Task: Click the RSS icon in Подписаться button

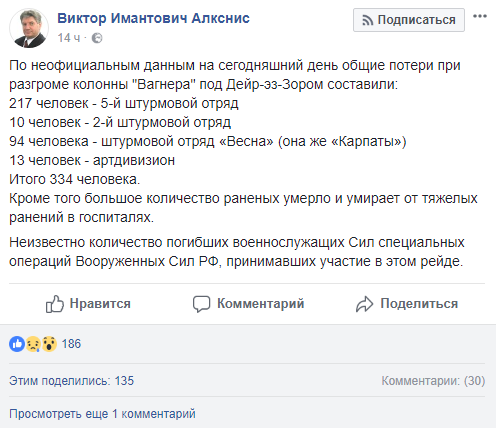Action: pyautogui.click(x=367, y=20)
